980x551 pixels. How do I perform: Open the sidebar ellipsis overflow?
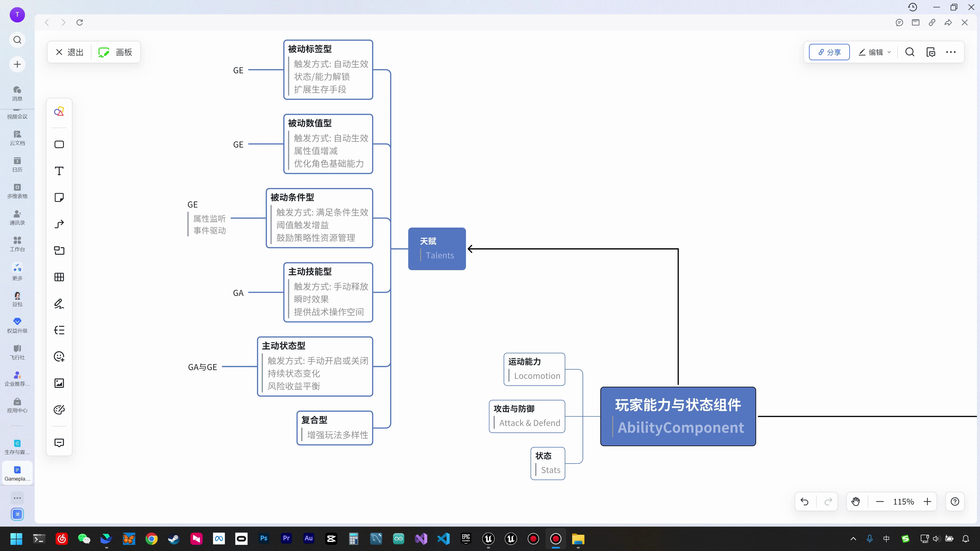click(17, 498)
